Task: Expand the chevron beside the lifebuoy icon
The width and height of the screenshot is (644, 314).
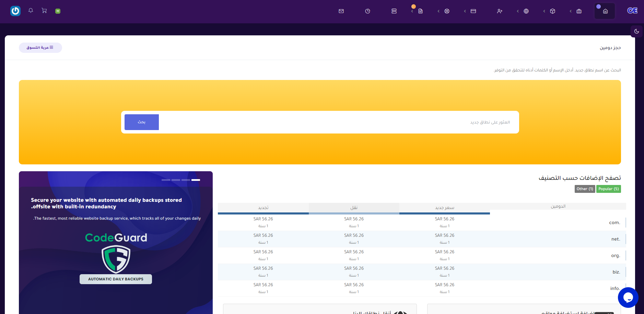Action: pos(438,11)
